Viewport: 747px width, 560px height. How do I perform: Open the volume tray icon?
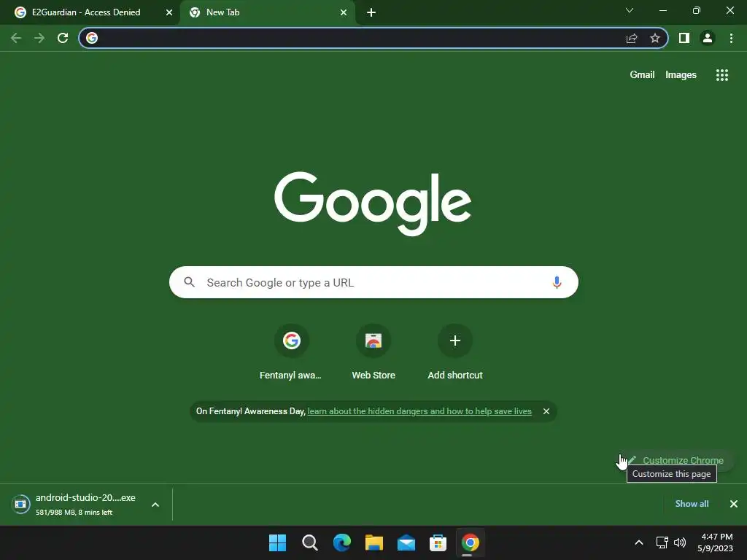click(x=680, y=542)
